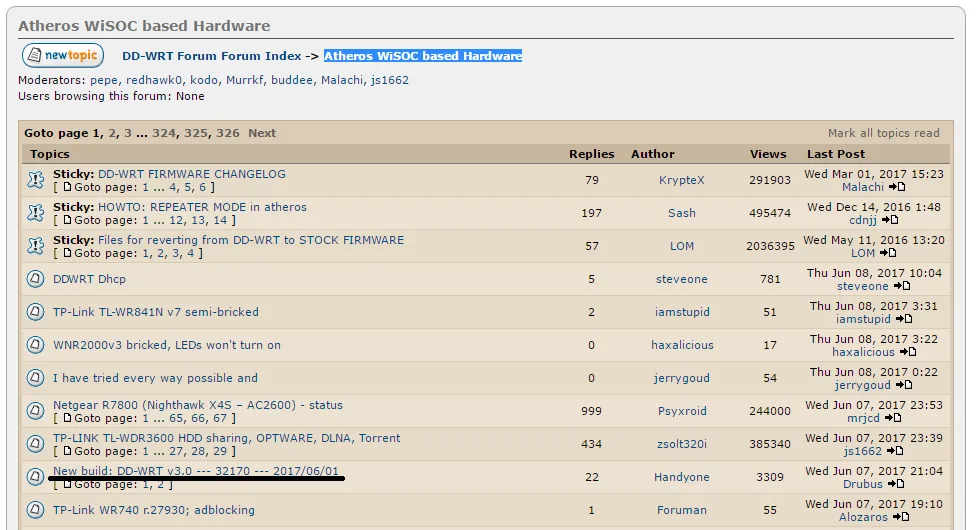The height and width of the screenshot is (530, 978).
Task: View latest post arrow next to mrjcd
Action: point(893,418)
